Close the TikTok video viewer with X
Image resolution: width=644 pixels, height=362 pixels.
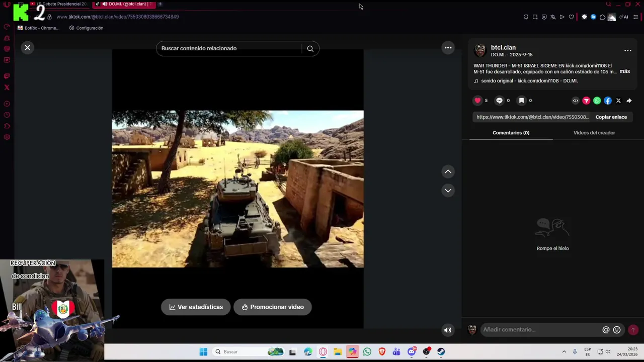[x=27, y=47]
